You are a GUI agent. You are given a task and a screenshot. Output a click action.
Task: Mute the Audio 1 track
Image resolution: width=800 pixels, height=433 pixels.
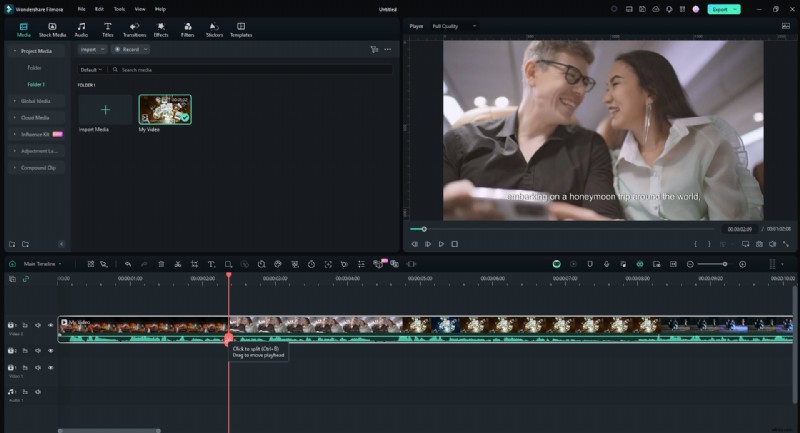[x=38, y=392]
